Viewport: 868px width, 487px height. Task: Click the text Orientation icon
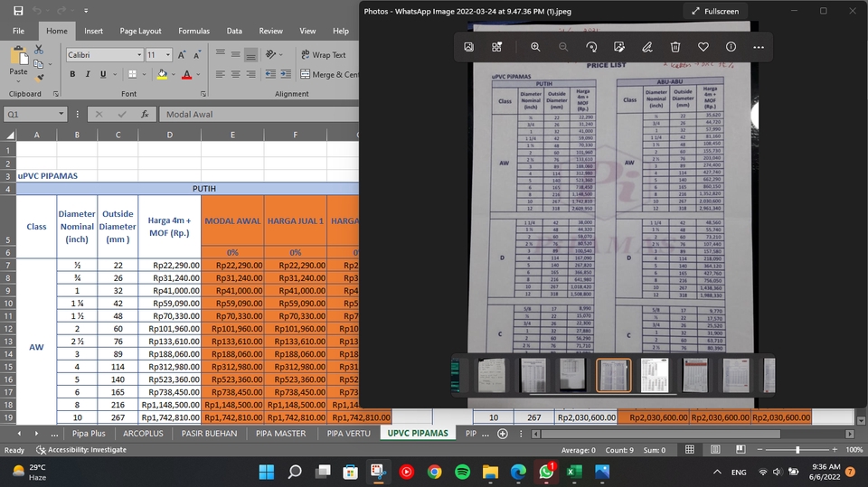click(x=270, y=54)
